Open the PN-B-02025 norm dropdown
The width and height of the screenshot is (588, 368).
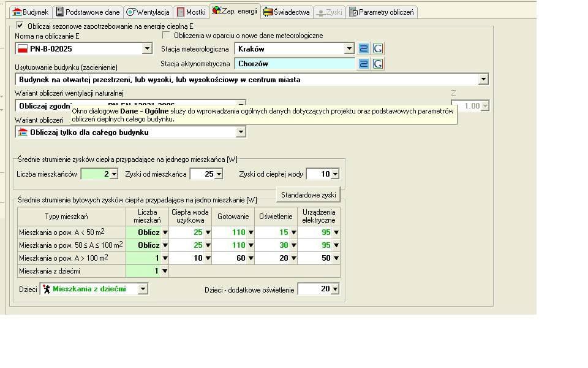(147, 48)
